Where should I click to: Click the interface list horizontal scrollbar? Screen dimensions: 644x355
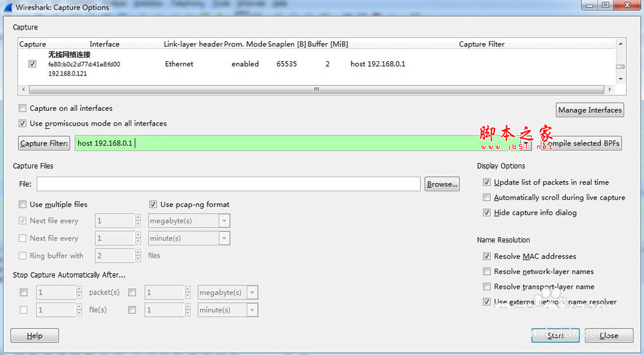coord(316,89)
